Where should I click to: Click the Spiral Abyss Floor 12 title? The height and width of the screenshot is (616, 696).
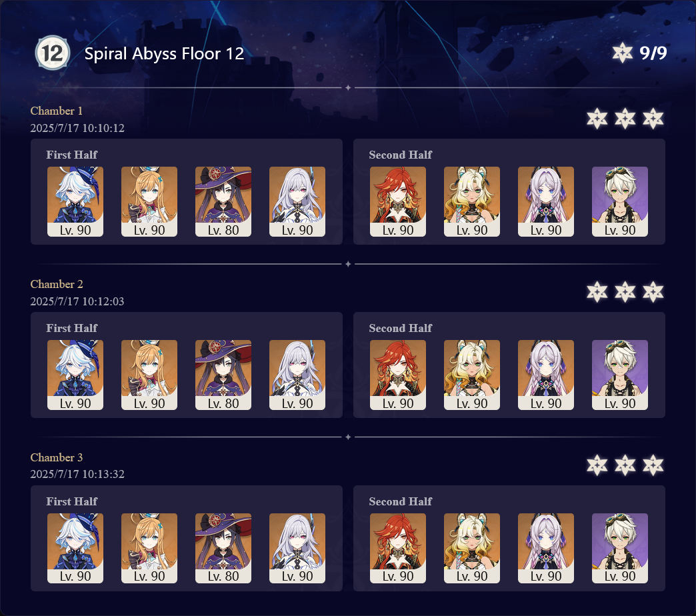(x=164, y=54)
